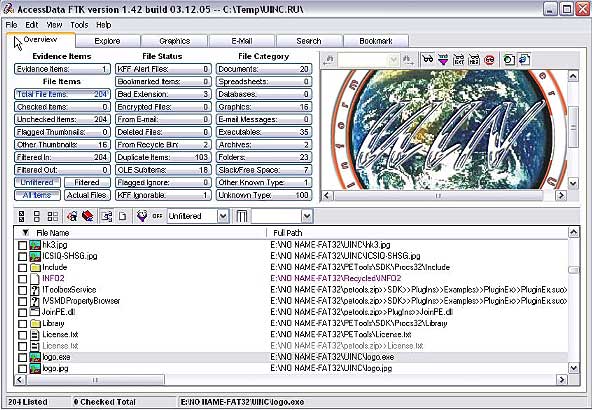Open the viewer search text dropdown
592x410 pixels.
pyautogui.click(x=393, y=60)
